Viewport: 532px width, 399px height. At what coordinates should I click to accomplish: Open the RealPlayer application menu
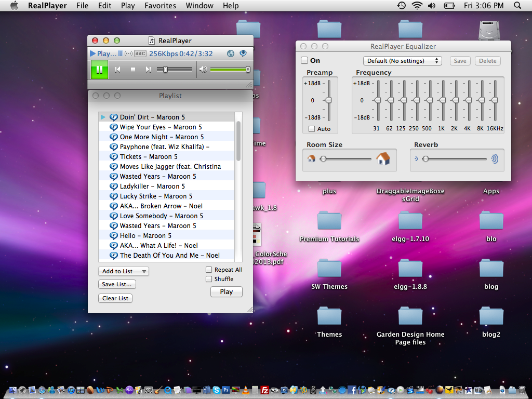click(x=47, y=5)
